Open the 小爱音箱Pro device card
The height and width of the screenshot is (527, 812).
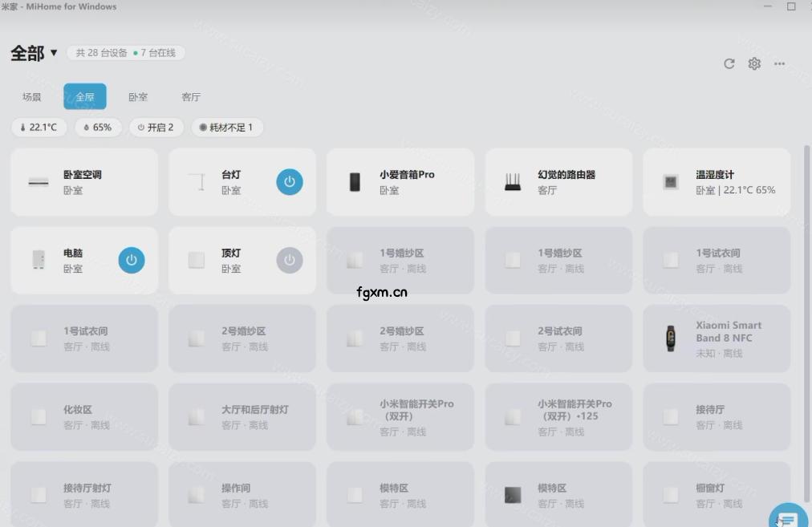(400, 182)
